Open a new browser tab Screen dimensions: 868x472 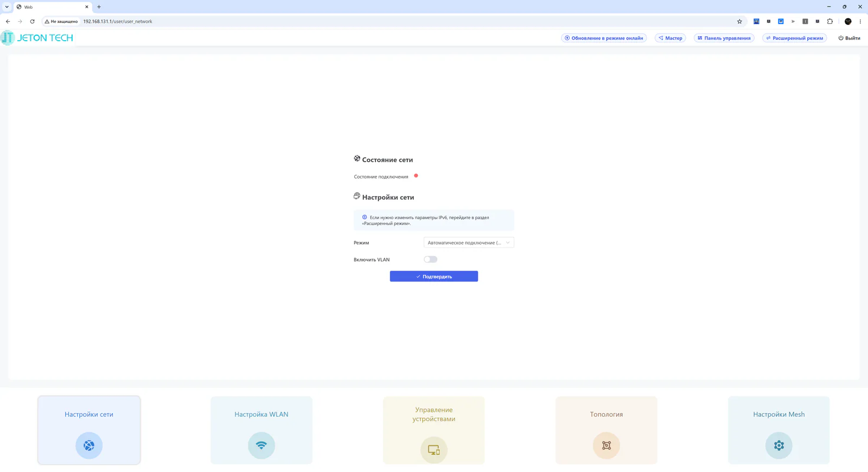click(x=99, y=7)
